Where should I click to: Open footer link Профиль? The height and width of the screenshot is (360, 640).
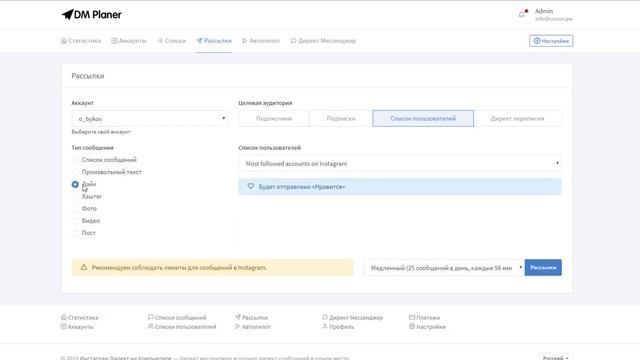338,327
